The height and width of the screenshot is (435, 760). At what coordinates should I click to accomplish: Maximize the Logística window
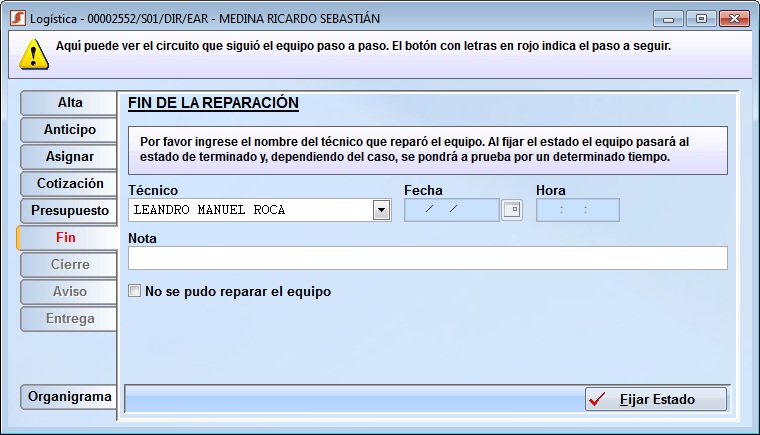point(700,18)
